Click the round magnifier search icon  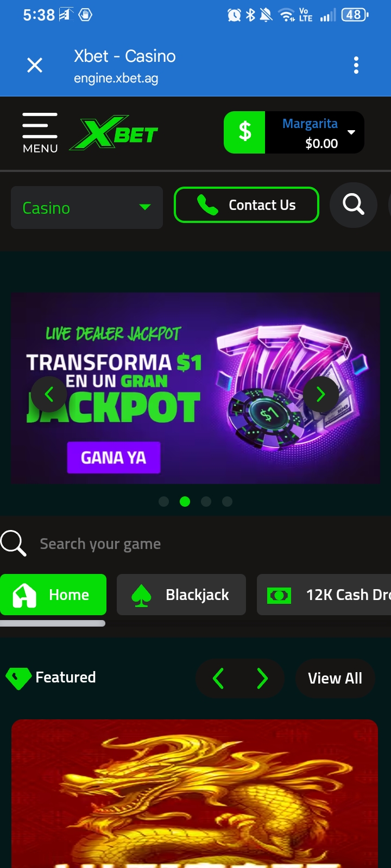354,205
